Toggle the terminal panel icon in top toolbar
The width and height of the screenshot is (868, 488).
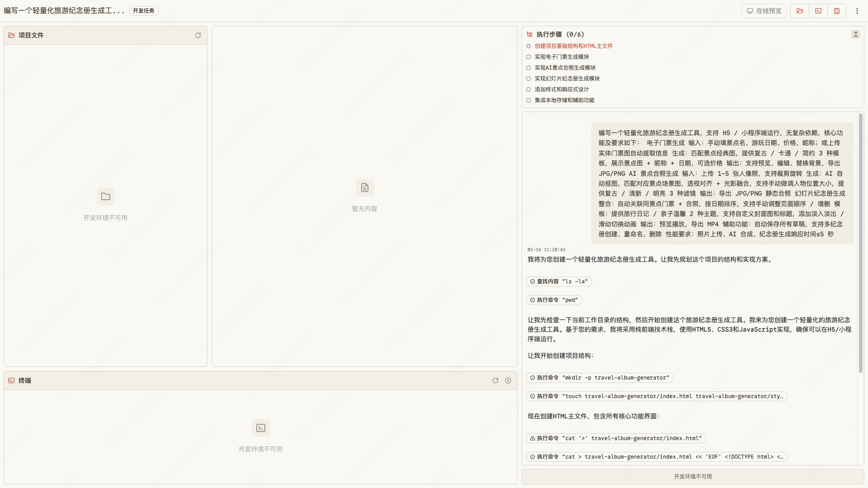[818, 11]
